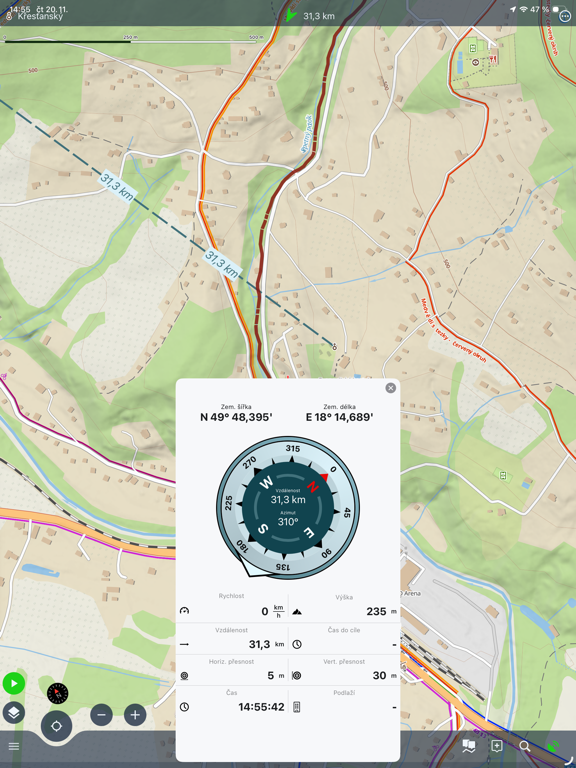Tap the map scale bar
576x768 pixels.
pos(130,40)
